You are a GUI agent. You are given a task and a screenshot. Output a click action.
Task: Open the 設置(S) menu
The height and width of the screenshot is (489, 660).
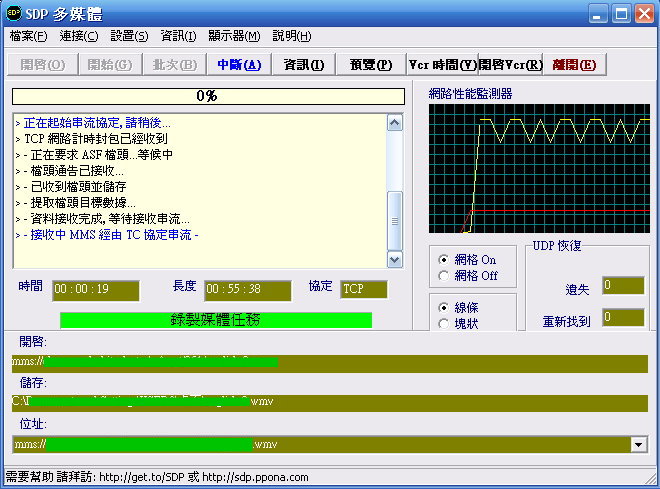tap(129, 36)
